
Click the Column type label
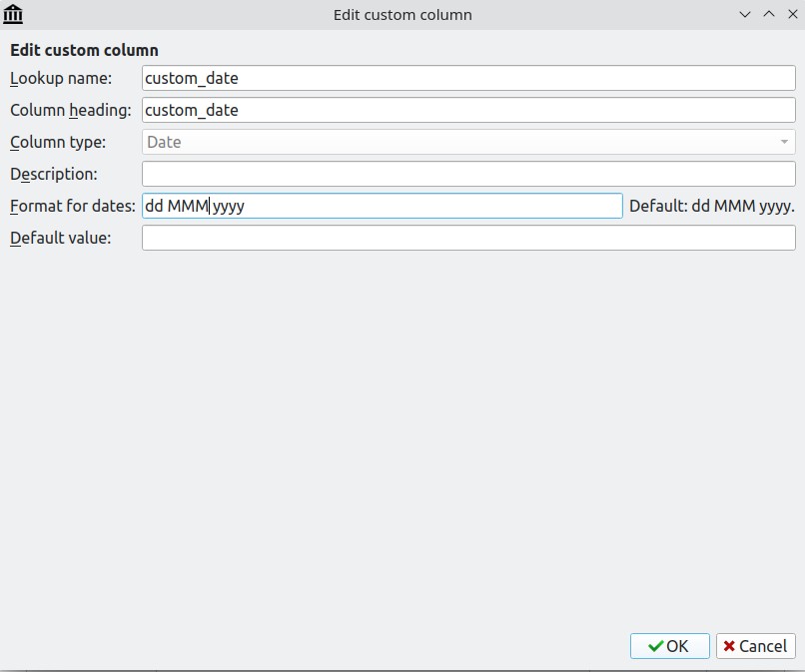pyautogui.click(x=58, y=142)
